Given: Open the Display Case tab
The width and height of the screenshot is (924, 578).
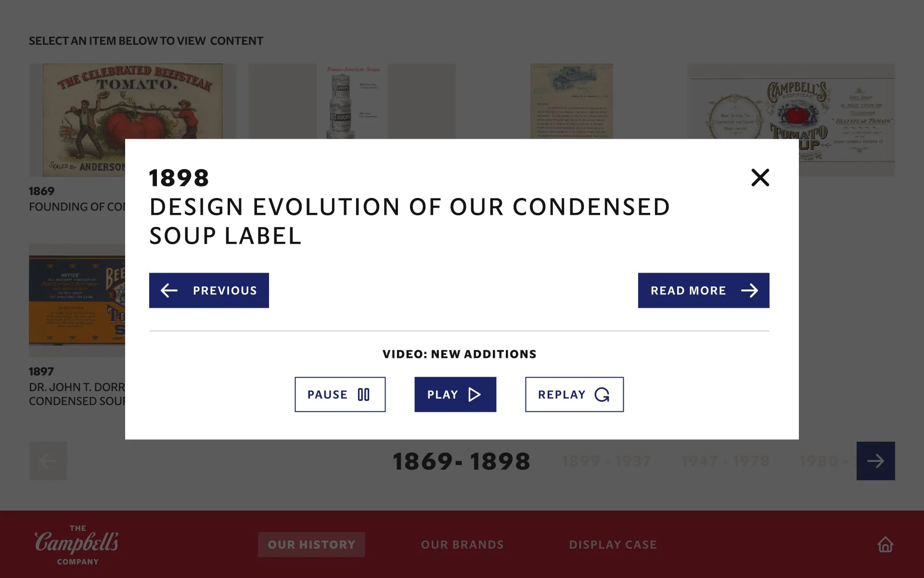Looking at the screenshot, I should coord(613,545).
